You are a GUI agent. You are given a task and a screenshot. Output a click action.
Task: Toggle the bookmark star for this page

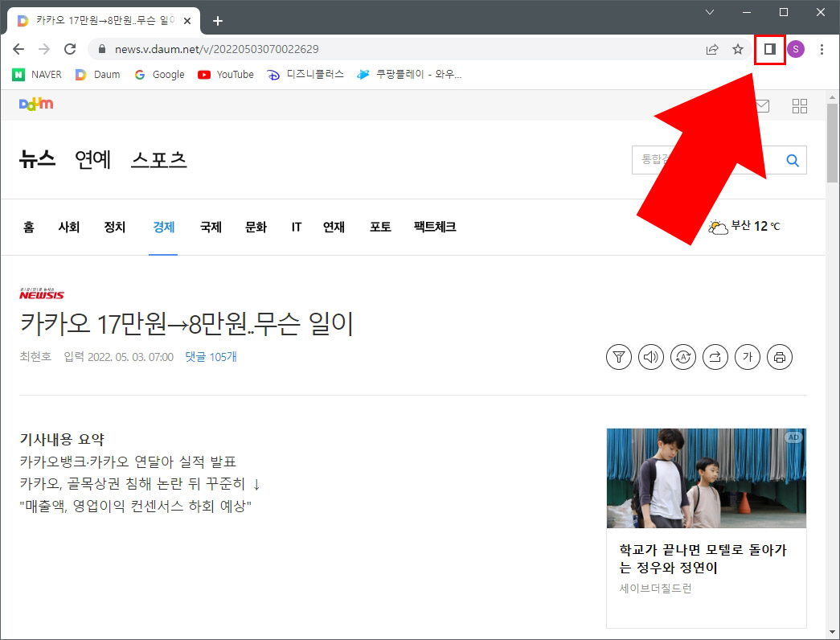click(737, 49)
